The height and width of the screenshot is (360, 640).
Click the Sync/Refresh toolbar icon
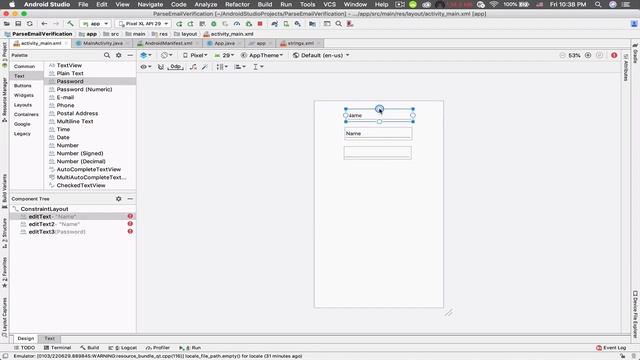pos(29,24)
